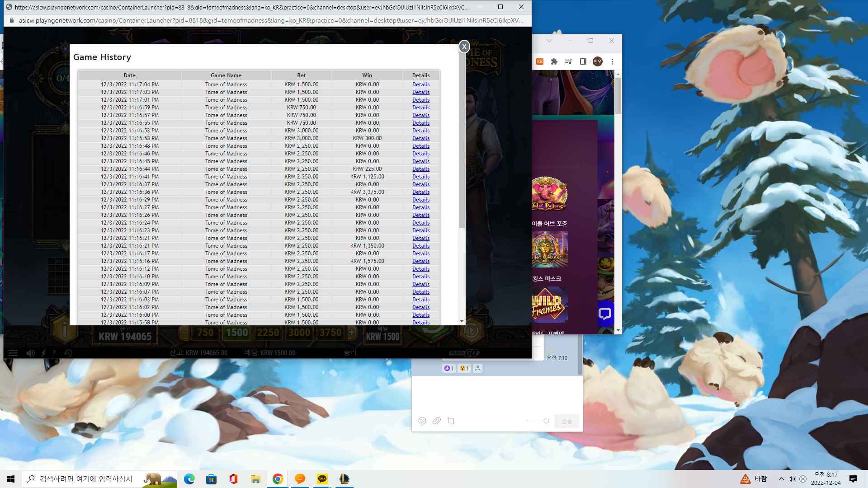Image resolution: width=868 pixels, height=488 pixels.
Task: Click the Chrome extensions puzzle icon
Action: tap(554, 61)
